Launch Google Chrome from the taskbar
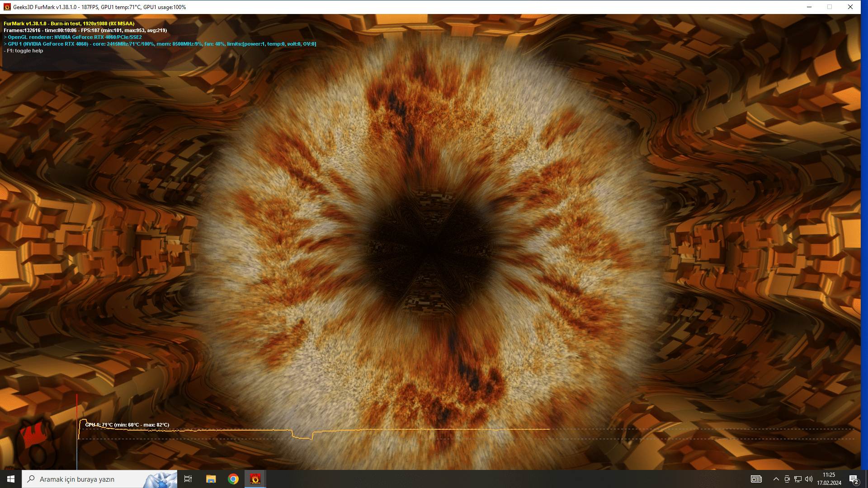The height and width of the screenshot is (488, 868). click(233, 479)
